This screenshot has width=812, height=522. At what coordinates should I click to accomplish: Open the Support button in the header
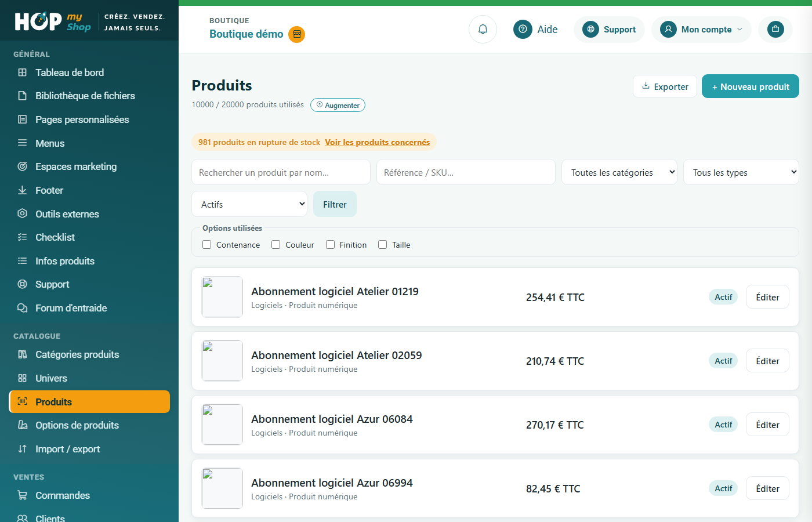(609, 29)
